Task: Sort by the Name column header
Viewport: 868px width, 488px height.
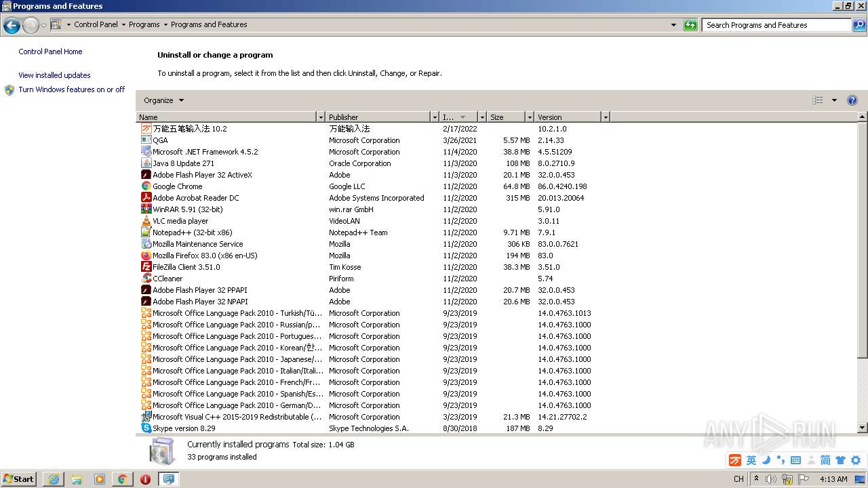Action: (227, 117)
